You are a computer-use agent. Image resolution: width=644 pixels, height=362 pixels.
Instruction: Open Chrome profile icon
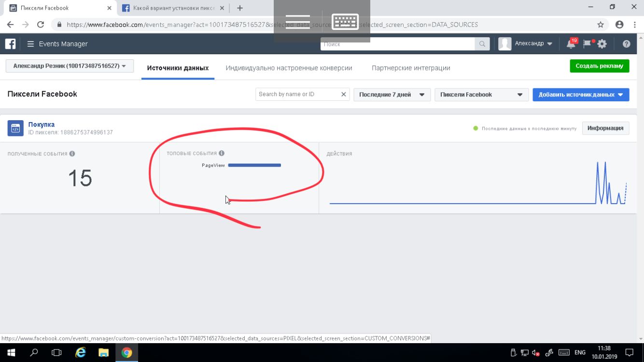(x=619, y=25)
